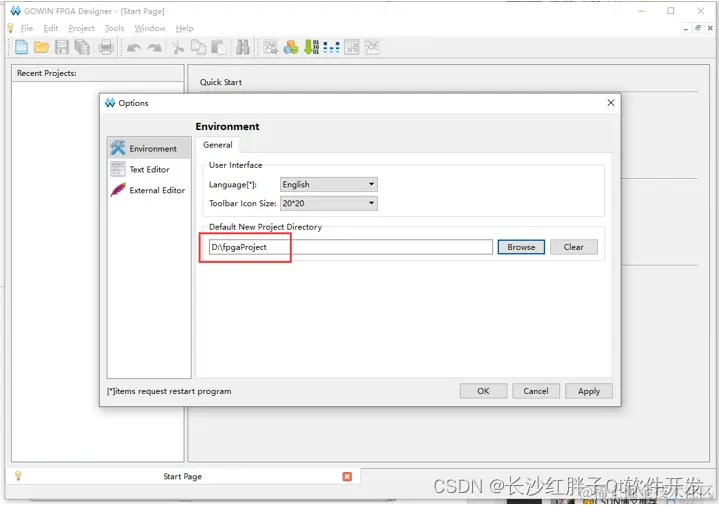Screen dimensions: 719x506
Task: Click the Save toolbar icon
Action: coord(61,47)
